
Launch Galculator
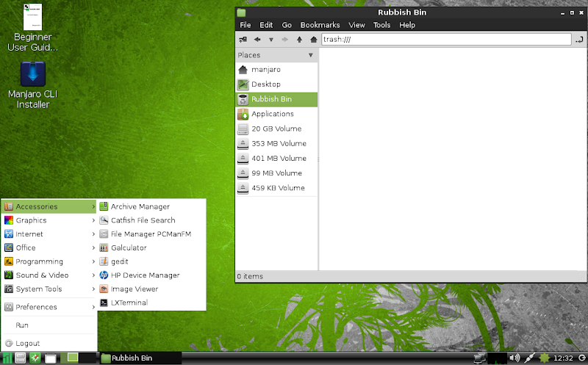(151, 247)
